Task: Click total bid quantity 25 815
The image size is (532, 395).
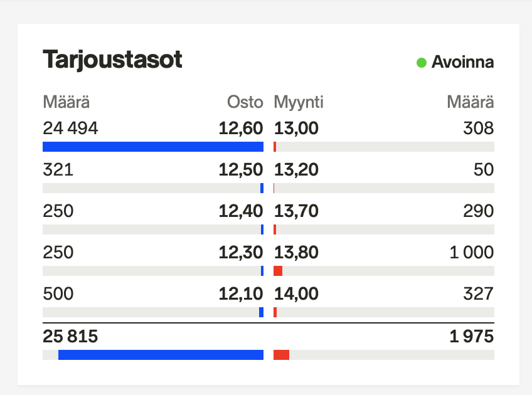Action: [70, 336]
